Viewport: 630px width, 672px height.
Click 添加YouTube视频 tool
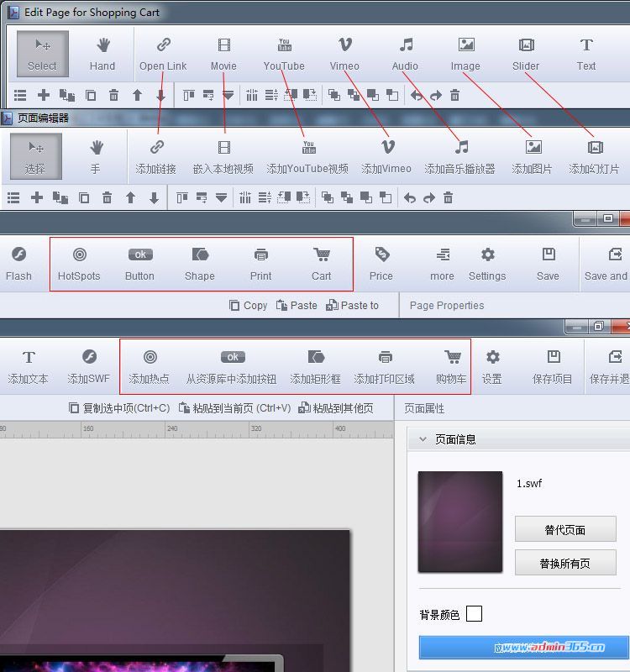tap(307, 156)
